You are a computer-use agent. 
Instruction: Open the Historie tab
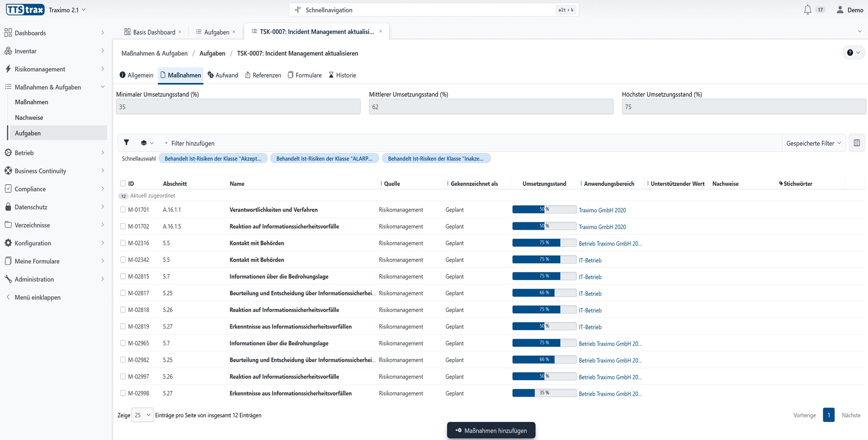[x=342, y=75]
